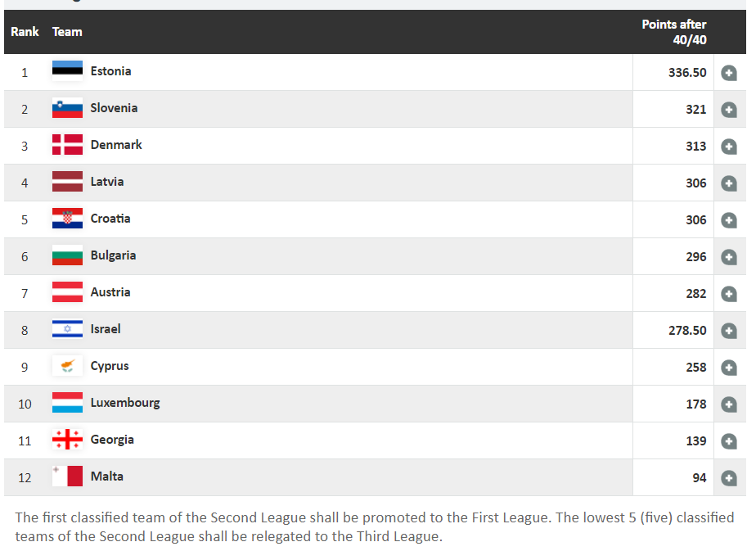Open Latvia's plus icon for details
756x551 pixels.
[x=728, y=183]
